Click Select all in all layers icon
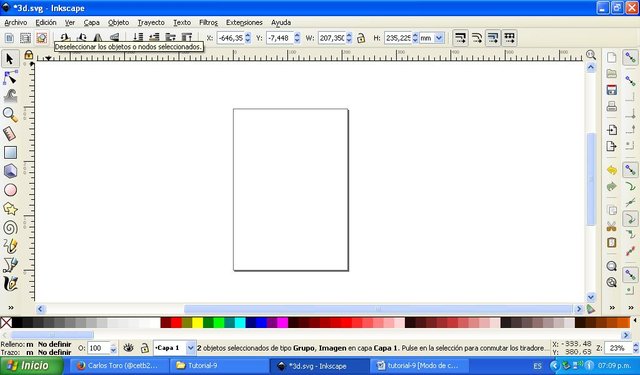This screenshot has width=640, height=375. point(25,38)
